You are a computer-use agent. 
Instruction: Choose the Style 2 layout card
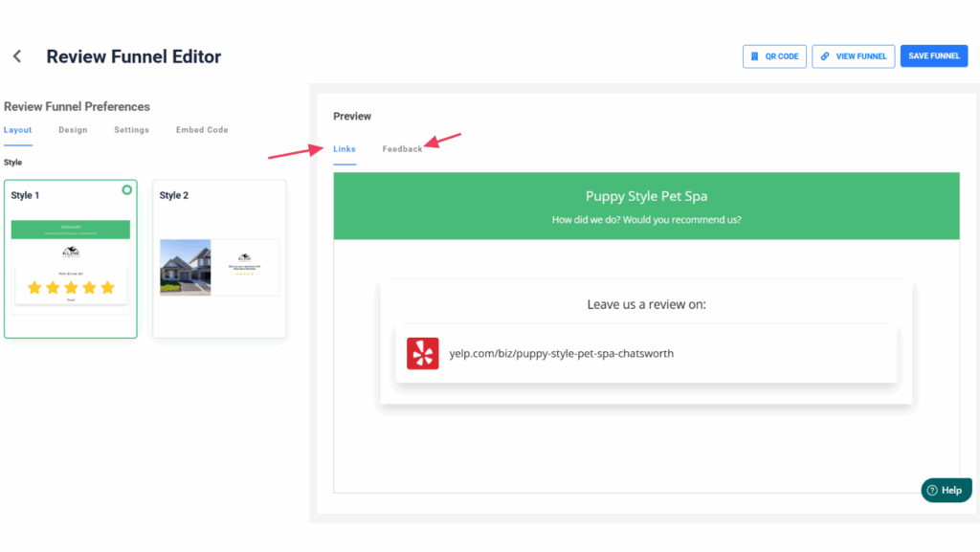coord(219,258)
